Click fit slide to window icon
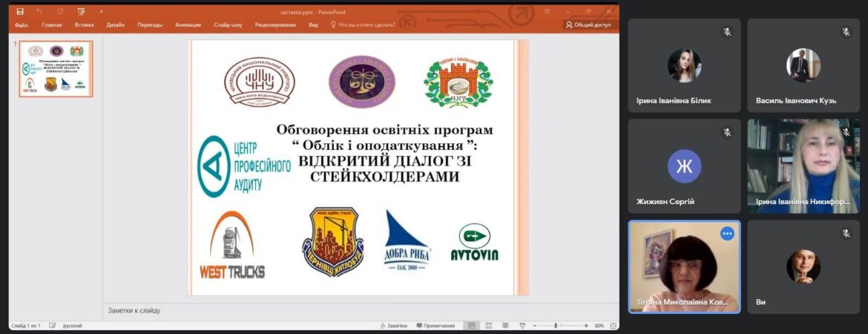868x334 pixels. 613,326
